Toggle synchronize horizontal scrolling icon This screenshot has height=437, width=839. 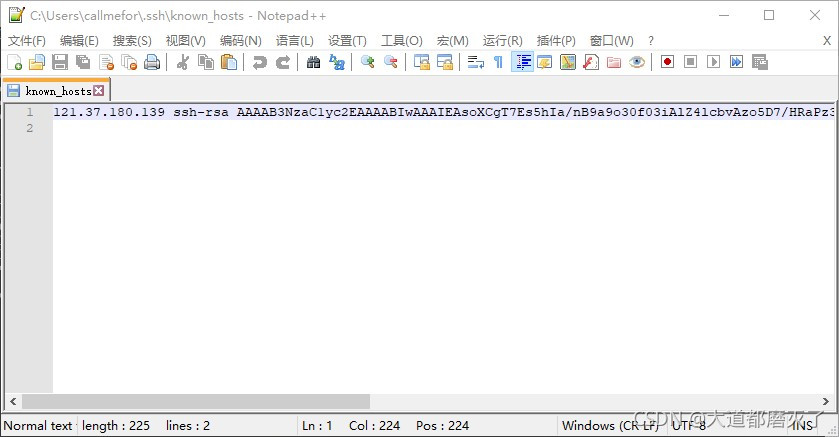click(445, 63)
